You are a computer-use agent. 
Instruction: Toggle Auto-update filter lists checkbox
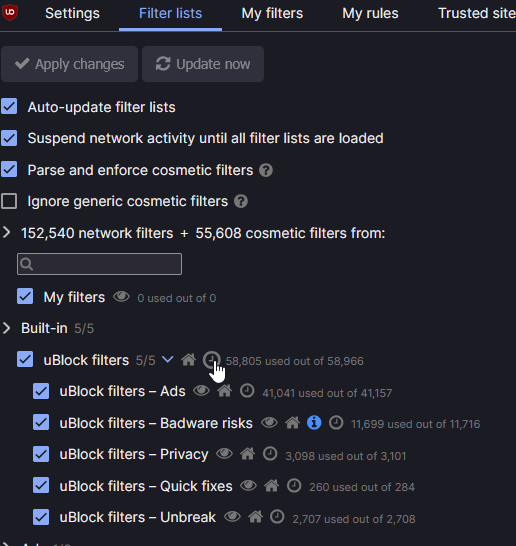(9, 106)
